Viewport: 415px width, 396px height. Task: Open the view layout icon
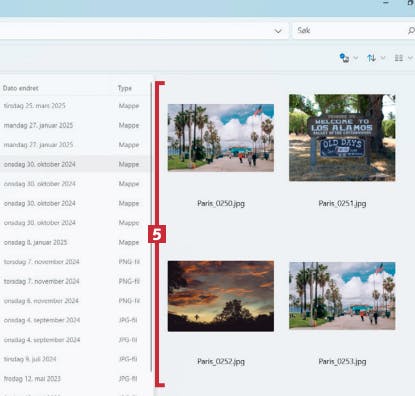pos(399,58)
